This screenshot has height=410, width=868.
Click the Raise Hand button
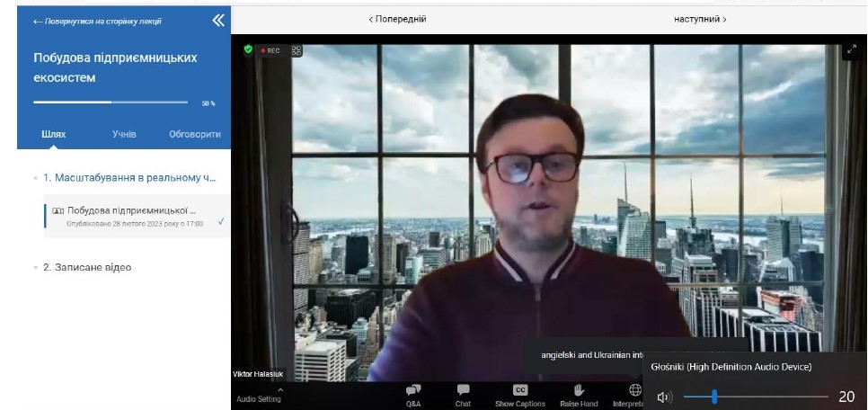(x=579, y=396)
